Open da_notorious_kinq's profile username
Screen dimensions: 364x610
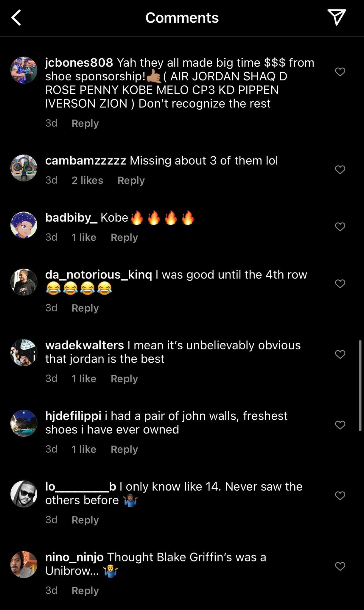click(x=99, y=275)
